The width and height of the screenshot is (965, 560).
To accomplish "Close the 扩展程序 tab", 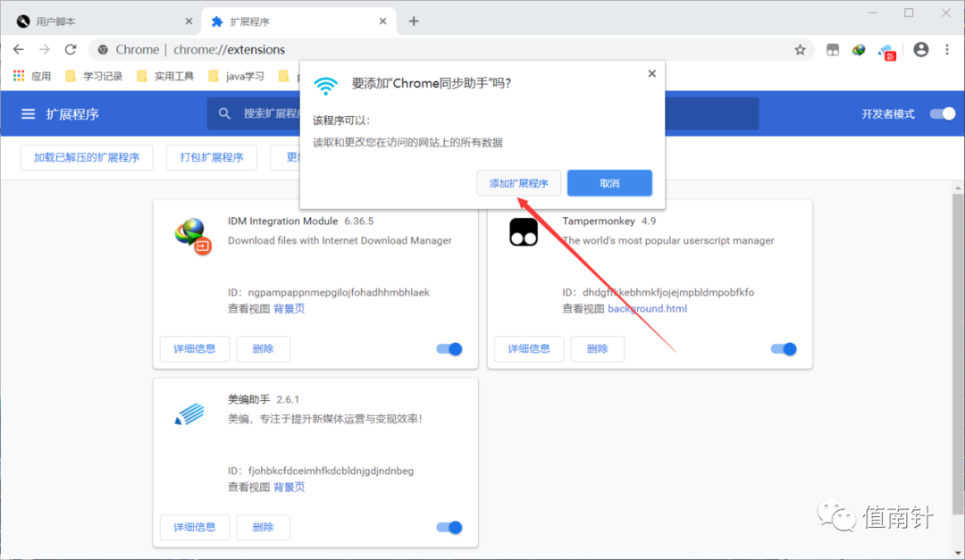I will [x=382, y=21].
